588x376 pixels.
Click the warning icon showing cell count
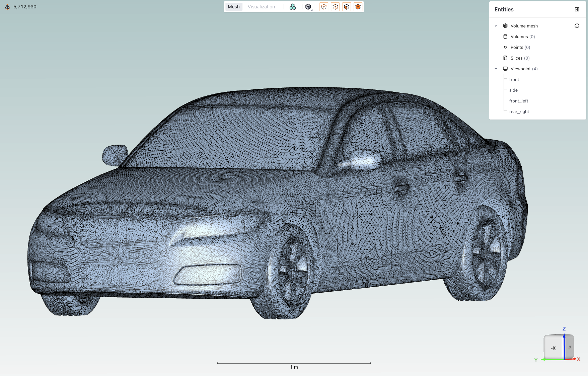[7, 6]
